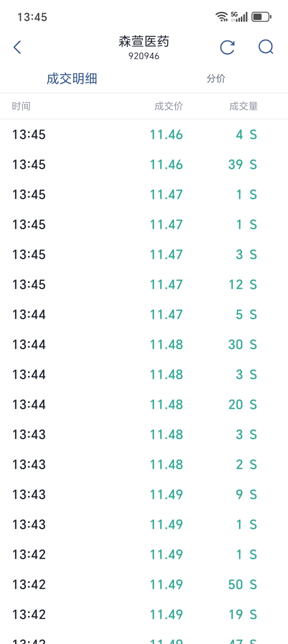Tap the back arrow icon
Screen dimensions: 288x644
tap(17, 47)
